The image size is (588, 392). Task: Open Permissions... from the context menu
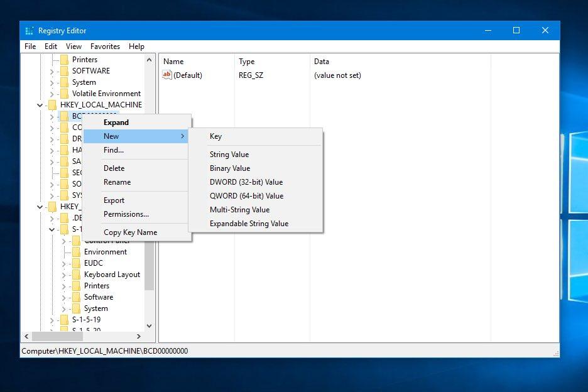tap(136, 214)
